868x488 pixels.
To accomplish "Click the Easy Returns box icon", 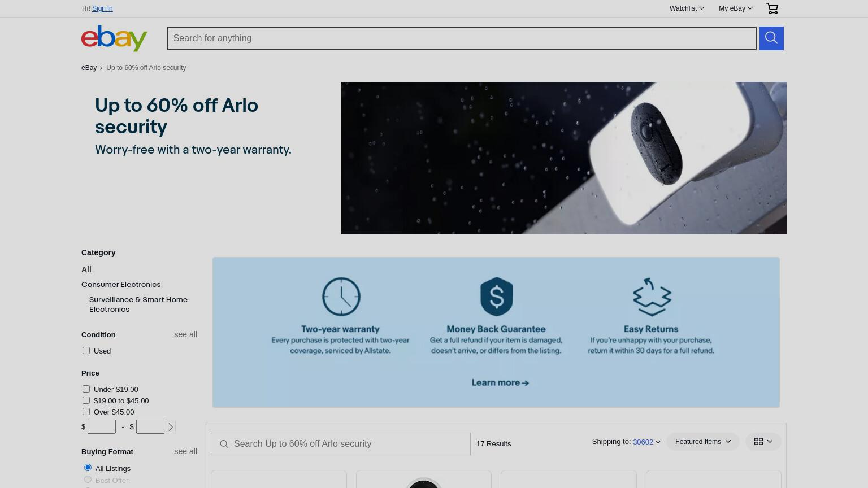I will pyautogui.click(x=652, y=297).
